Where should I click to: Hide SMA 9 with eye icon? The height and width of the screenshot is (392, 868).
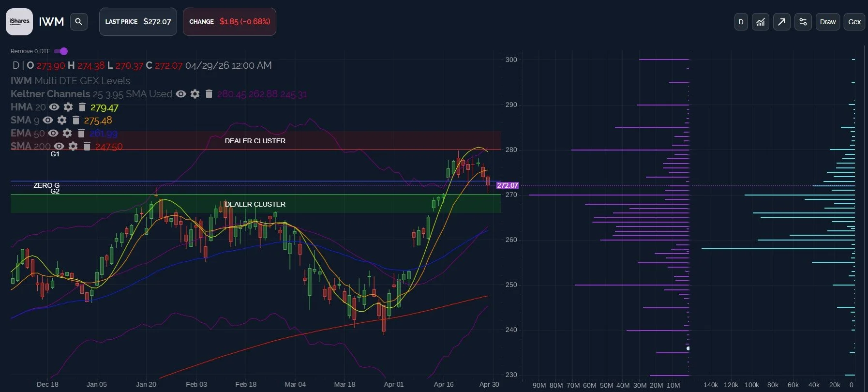point(48,120)
